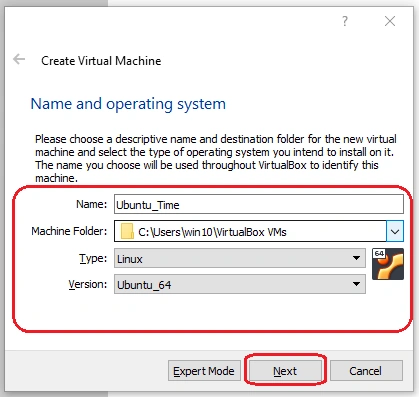419x397 pixels.
Task: Click the Name and operating system heading
Action: click(x=128, y=104)
